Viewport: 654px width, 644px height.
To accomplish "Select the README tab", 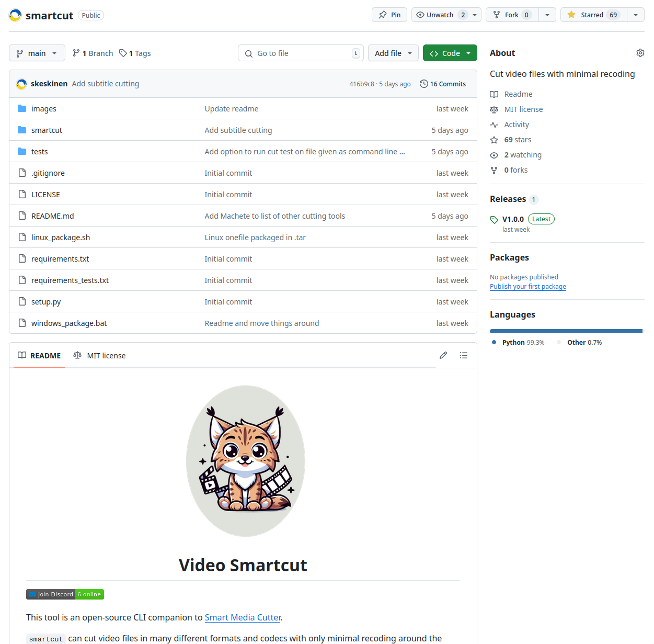I will (39, 356).
